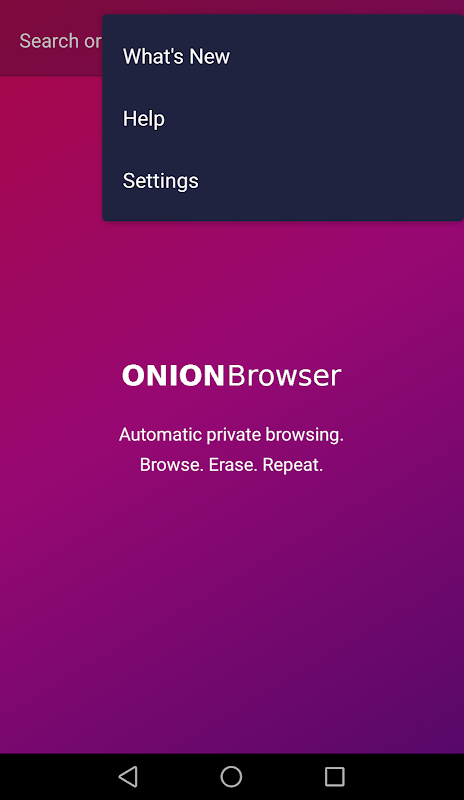Tap the address bar placeholder text

click(60, 41)
